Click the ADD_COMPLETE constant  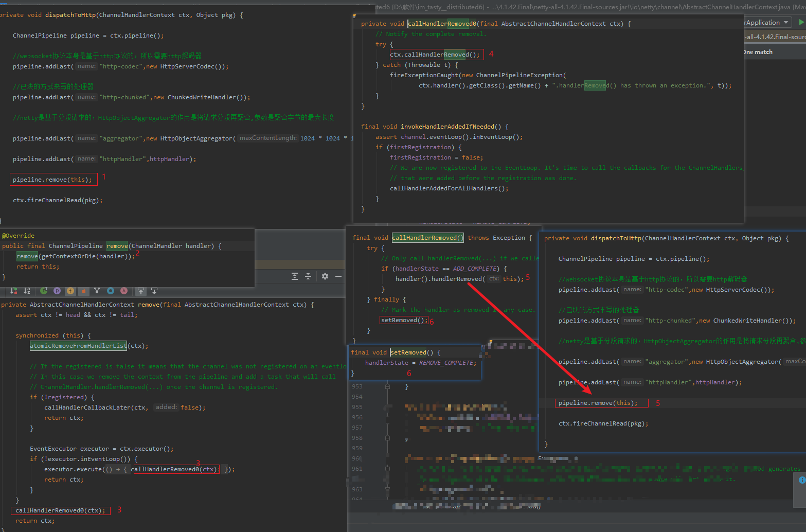[474, 269]
